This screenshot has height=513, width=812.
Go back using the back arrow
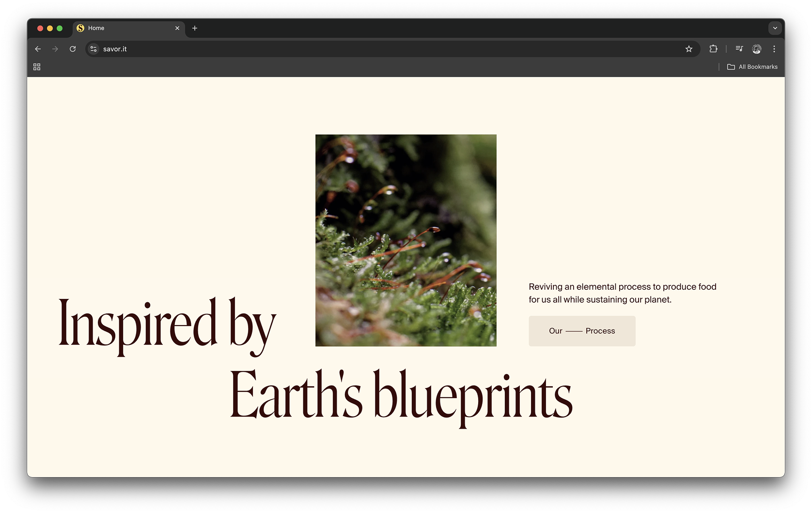(x=38, y=49)
